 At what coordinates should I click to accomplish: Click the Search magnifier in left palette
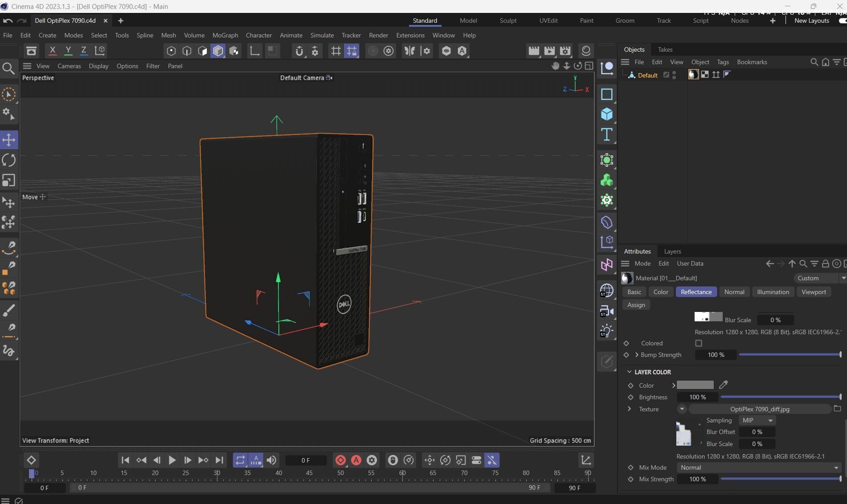[8, 68]
